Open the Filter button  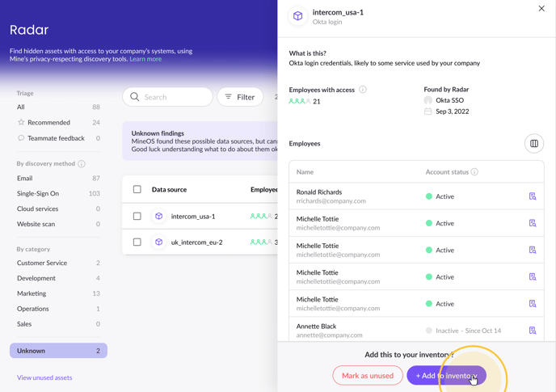(240, 97)
